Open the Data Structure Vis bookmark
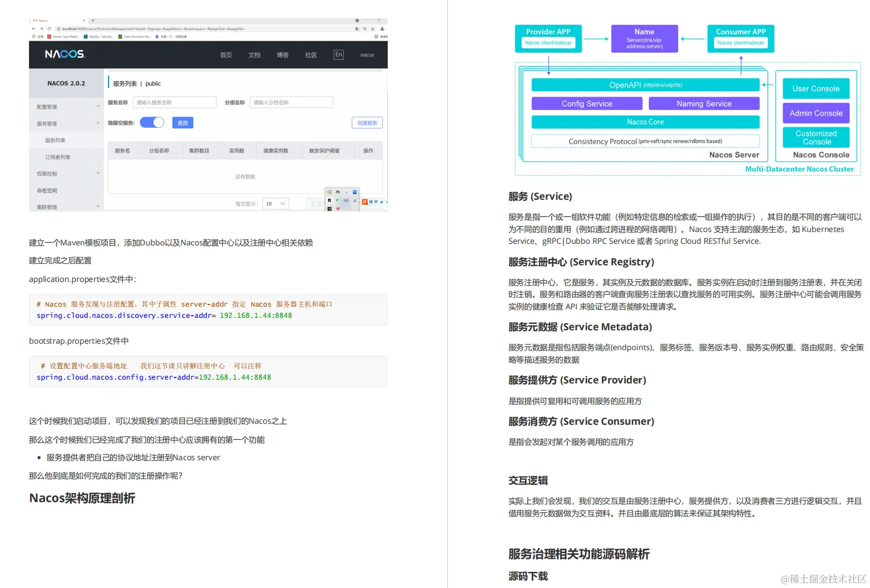Screen dimensions: 870x588 tap(134, 37)
